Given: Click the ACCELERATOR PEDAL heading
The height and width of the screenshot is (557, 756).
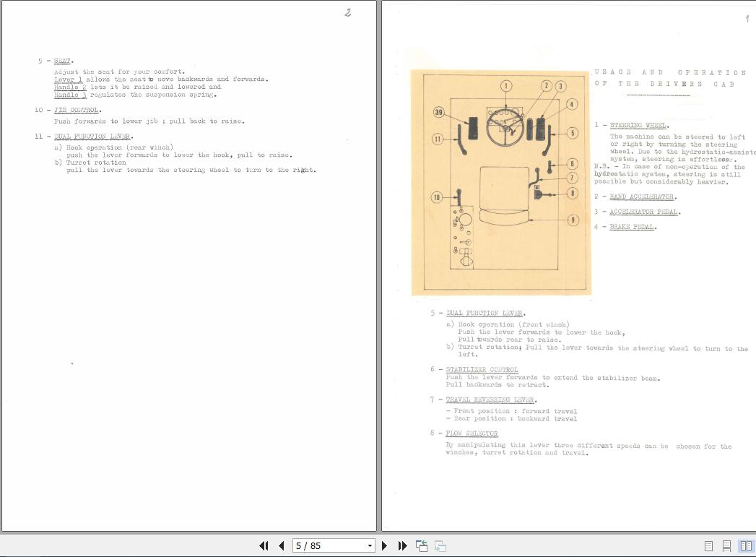Looking at the screenshot, I should [644, 212].
